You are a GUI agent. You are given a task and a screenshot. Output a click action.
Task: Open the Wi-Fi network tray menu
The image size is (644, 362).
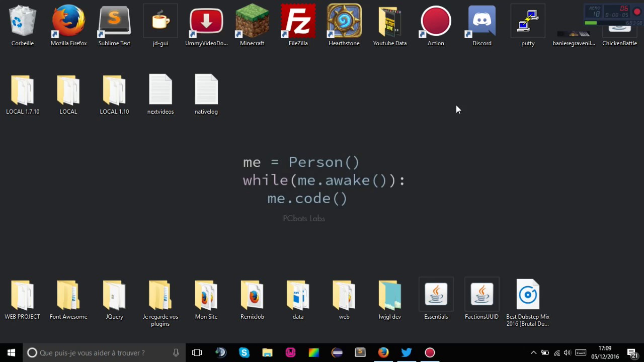pyautogui.click(x=556, y=352)
